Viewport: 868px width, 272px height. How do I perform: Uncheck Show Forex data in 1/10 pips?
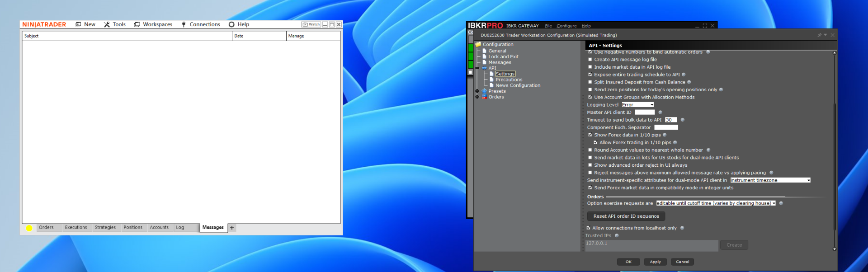pyautogui.click(x=590, y=135)
